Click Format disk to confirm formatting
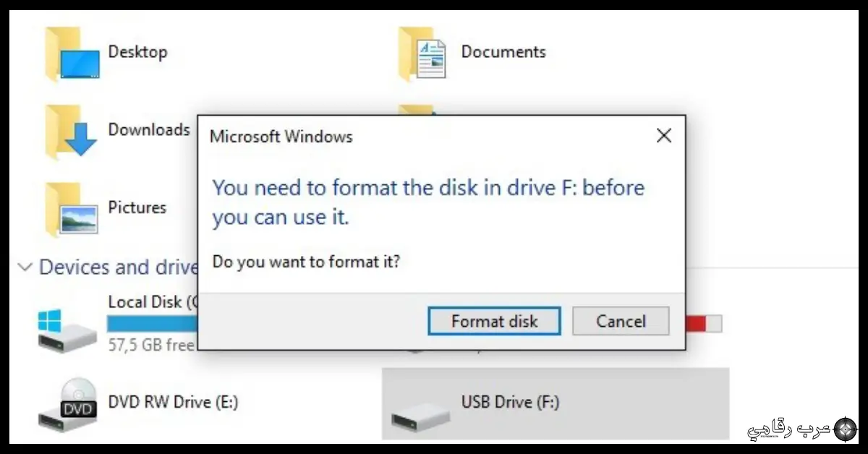The image size is (868, 454). pyautogui.click(x=494, y=321)
